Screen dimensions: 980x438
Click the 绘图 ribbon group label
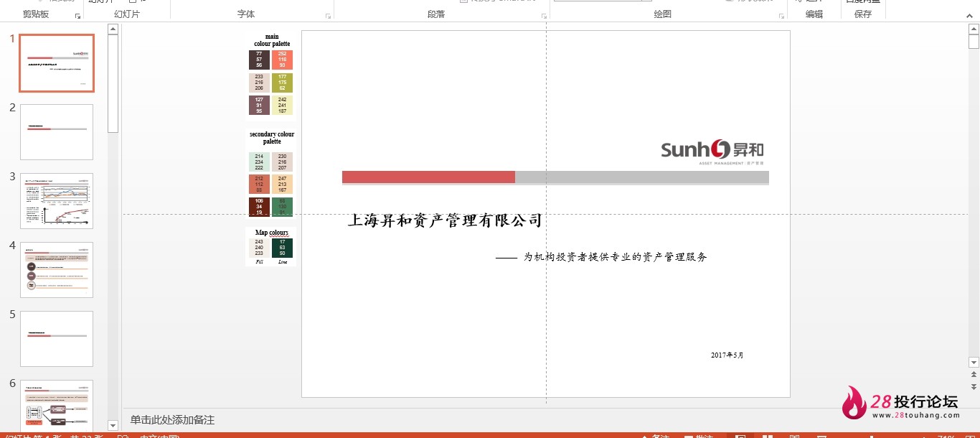tap(662, 14)
